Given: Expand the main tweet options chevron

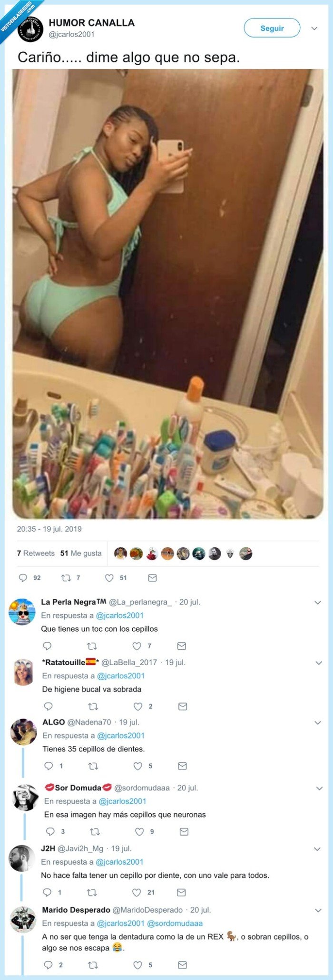Looking at the screenshot, I should [314, 29].
